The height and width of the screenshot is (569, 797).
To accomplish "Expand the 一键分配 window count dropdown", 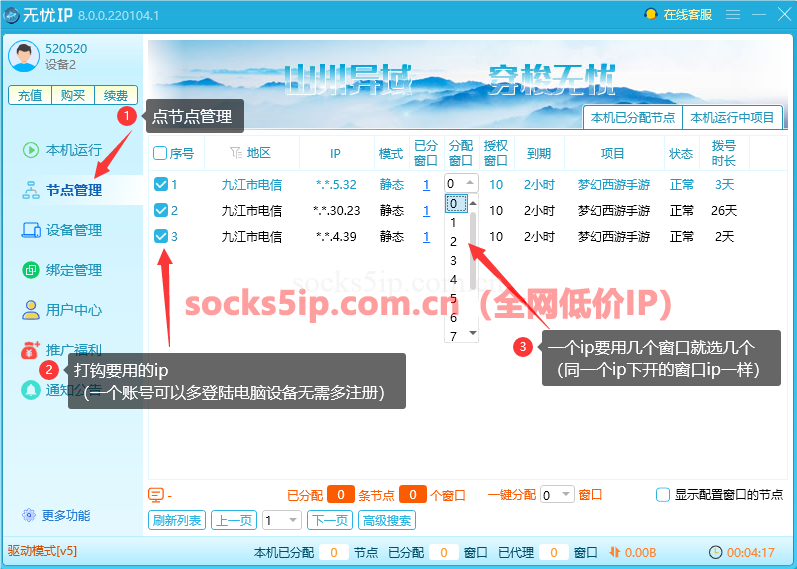I will [x=566, y=495].
